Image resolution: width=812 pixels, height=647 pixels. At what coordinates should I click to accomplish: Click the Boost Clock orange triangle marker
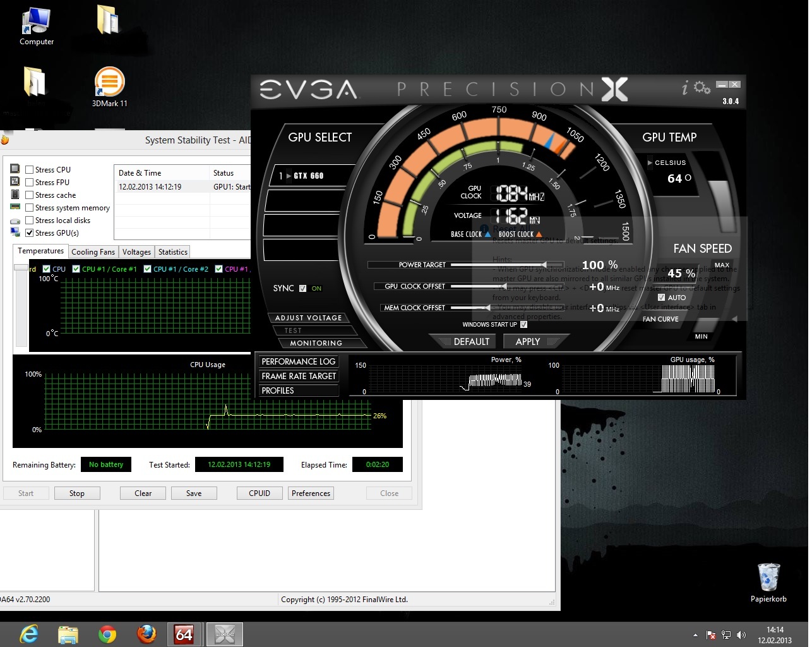click(x=539, y=234)
